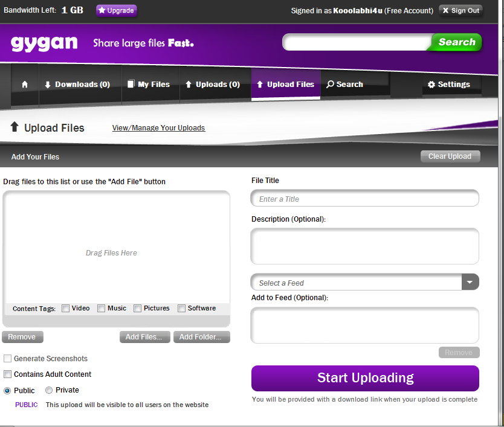Click the Enter a Title field
The width and height of the screenshot is (504, 427).
pyautogui.click(x=365, y=199)
